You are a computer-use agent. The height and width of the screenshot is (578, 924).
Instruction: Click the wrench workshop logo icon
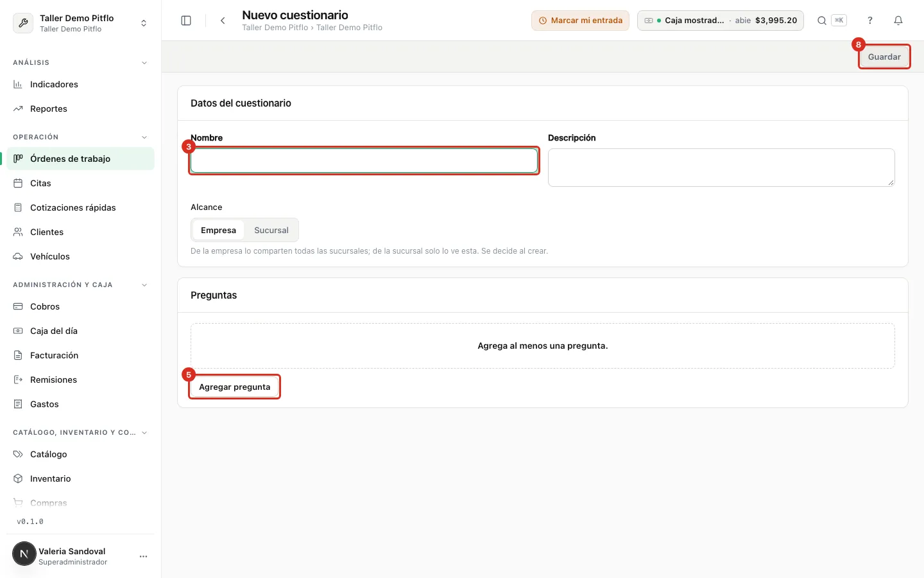[23, 23]
